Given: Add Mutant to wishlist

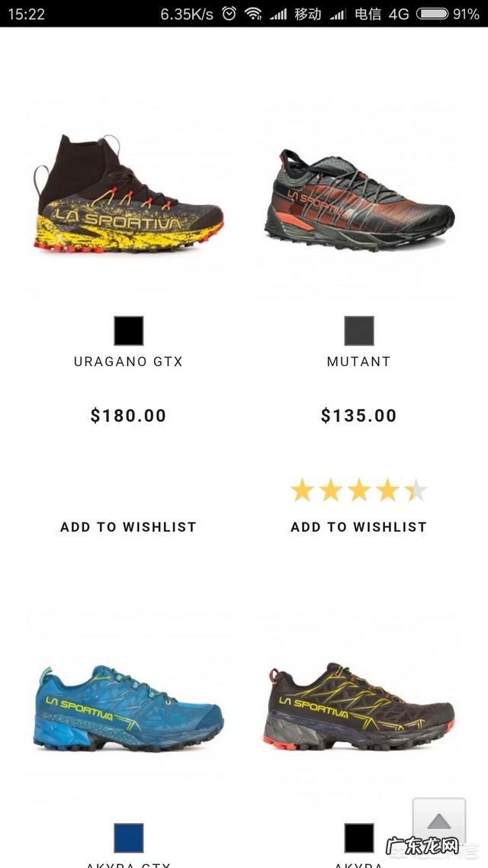Looking at the screenshot, I should point(359,527).
